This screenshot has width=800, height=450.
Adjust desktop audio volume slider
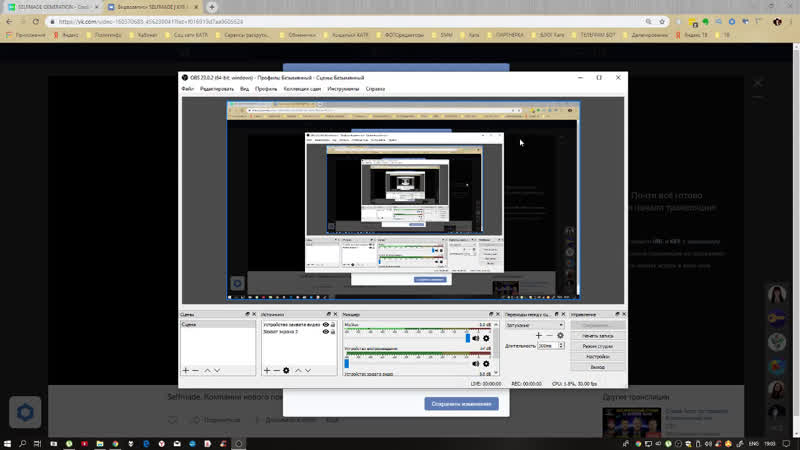pos(347,364)
